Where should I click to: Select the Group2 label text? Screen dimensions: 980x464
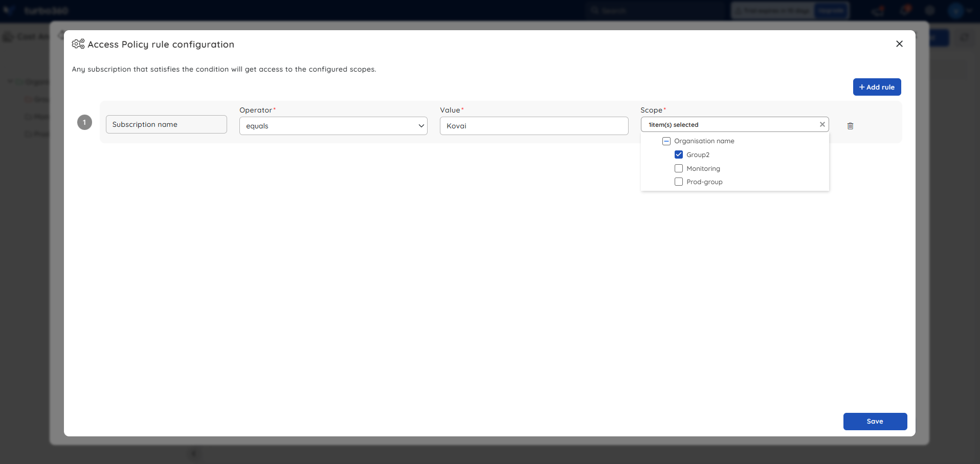698,154
